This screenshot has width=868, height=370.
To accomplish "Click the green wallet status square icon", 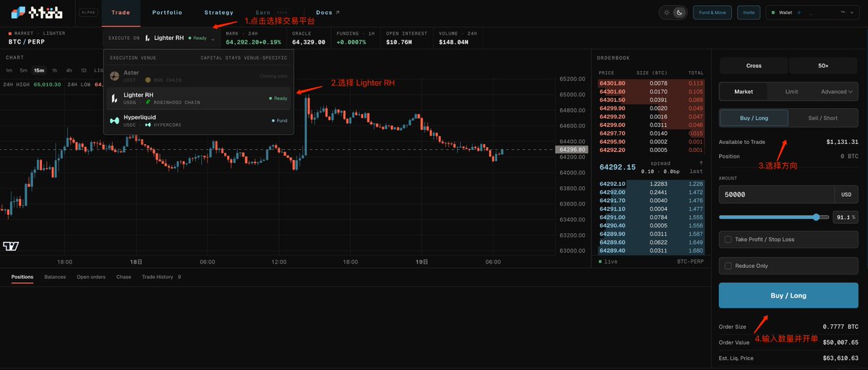I will [772, 12].
